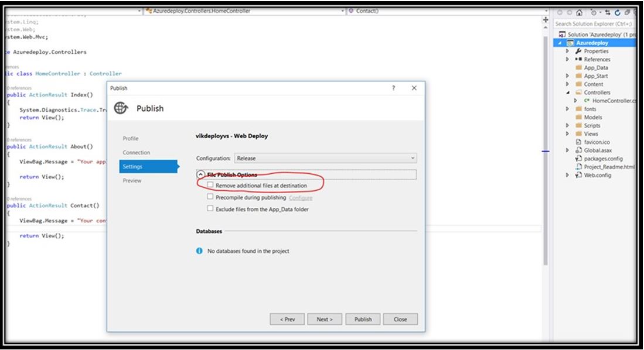Viewport: 644px width, 350px height.
Task: Check Remove additional files at destination
Action: coord(210,184)
